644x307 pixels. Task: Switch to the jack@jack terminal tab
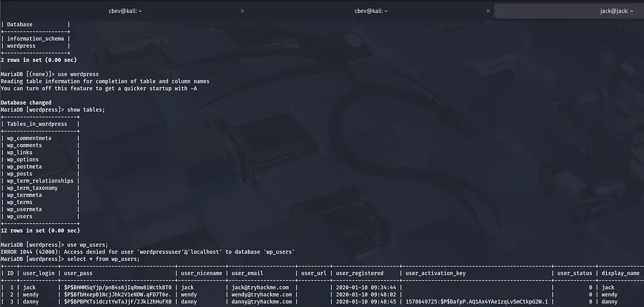coord(616,11)
